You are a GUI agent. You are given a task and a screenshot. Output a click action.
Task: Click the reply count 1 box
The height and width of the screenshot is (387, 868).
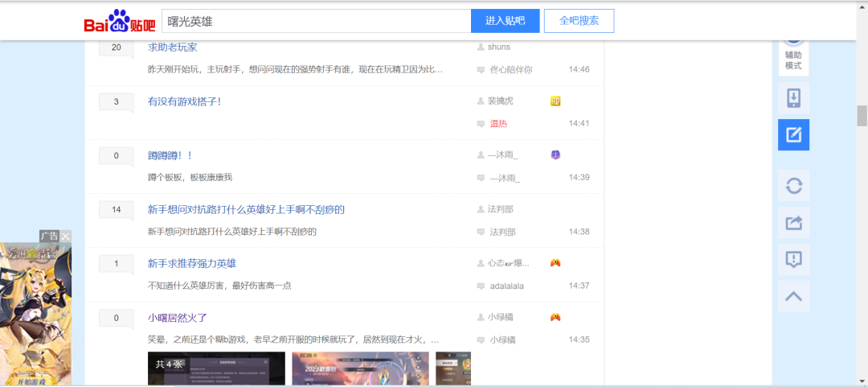pyautogui.click(x=117, y=264)
